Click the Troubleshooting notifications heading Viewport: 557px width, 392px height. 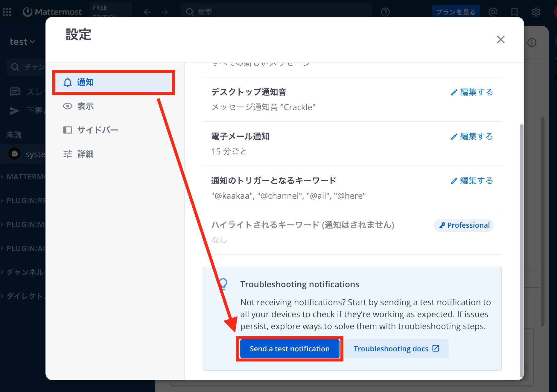pyautogui.click(x=300, y=284)
